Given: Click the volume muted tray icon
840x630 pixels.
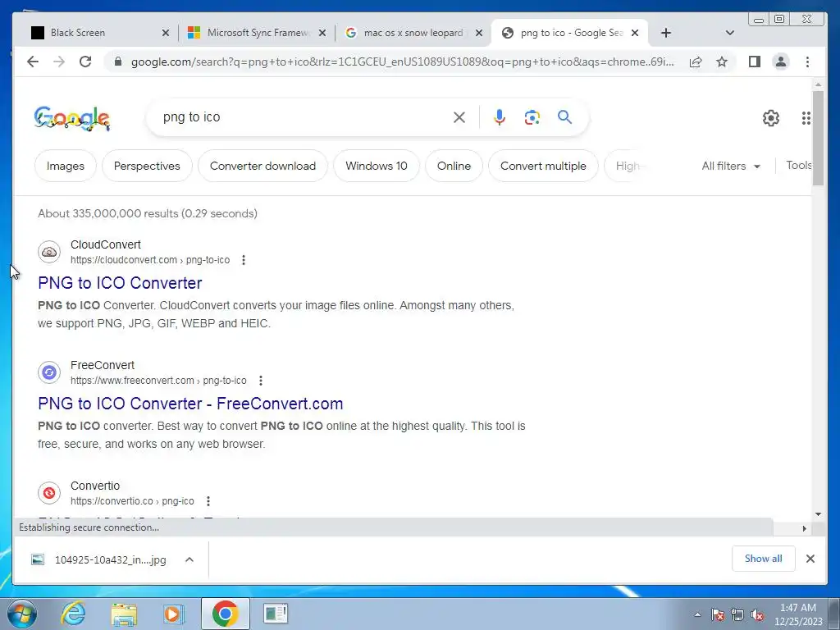Looking at the screenshot, I should (x=757, y=615).
